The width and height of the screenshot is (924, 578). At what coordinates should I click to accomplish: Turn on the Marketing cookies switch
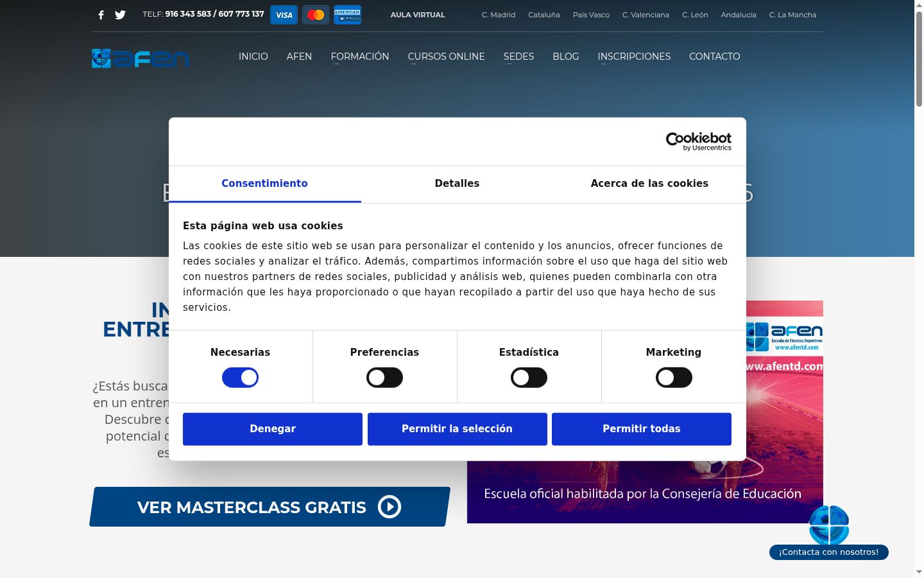pyautogui.click(x=674, y=378)
